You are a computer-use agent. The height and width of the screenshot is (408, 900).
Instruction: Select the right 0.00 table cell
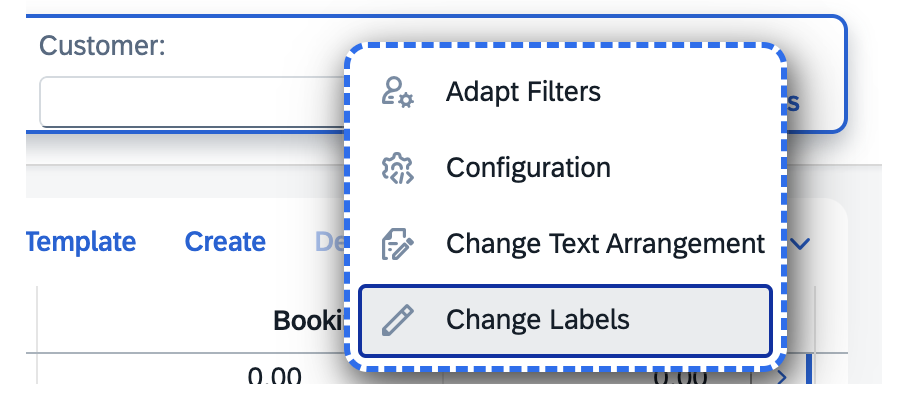(x=681, y=376)
